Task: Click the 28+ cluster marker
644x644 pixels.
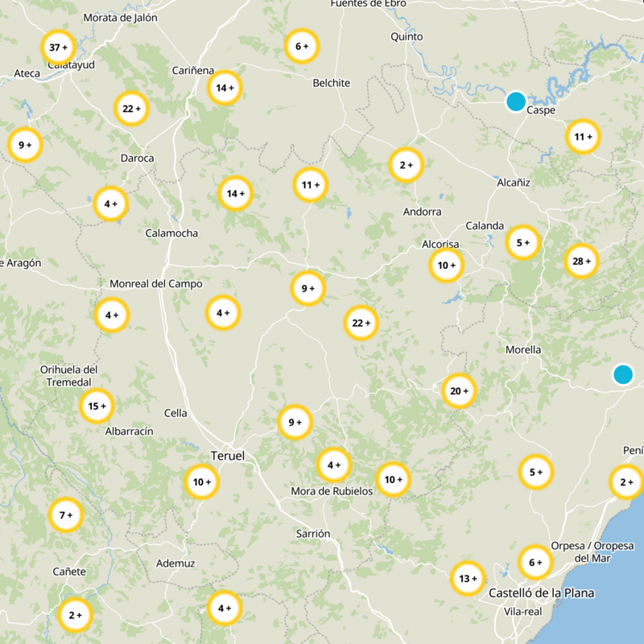Action: click(x=581, y=261)
